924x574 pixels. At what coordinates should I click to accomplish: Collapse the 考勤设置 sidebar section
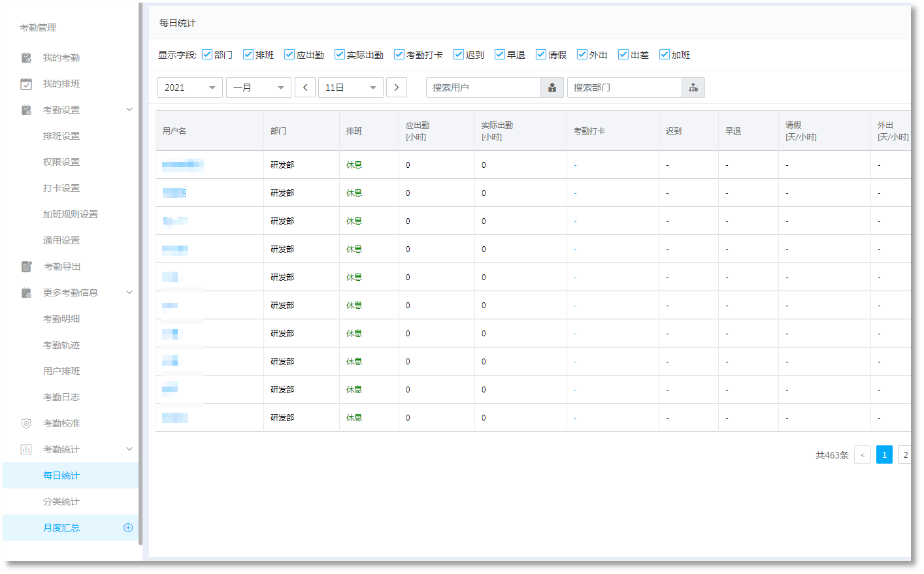129,110
